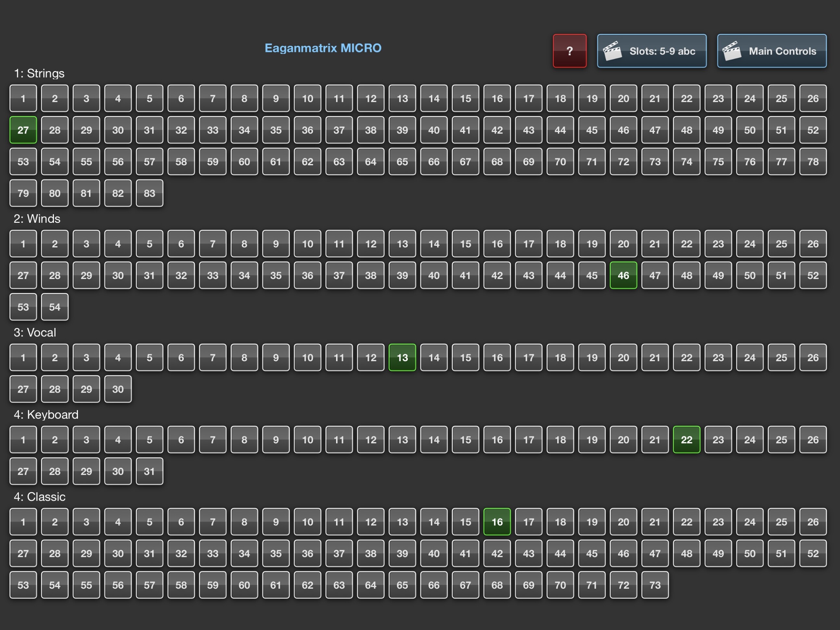Select Classic preset 10
Image resolution: width=840 pixels, height=630 pixels.
click(x=307, y=522)
